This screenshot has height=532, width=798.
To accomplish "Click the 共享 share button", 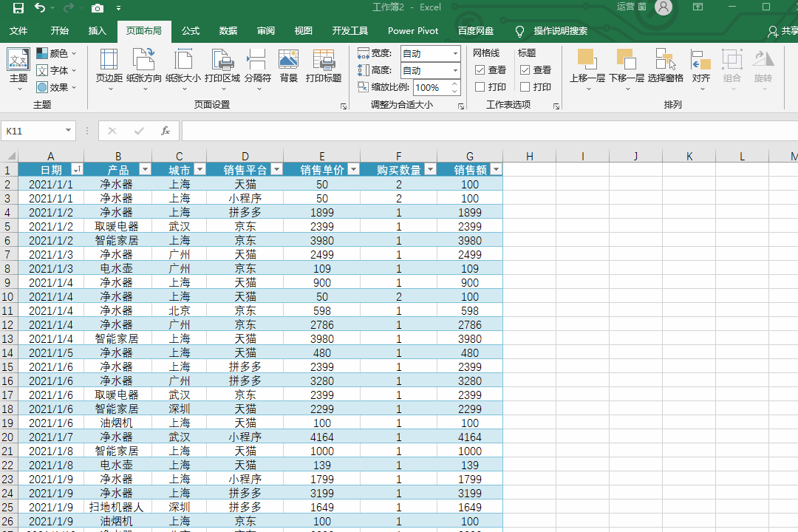I will (x=783, y=31).
